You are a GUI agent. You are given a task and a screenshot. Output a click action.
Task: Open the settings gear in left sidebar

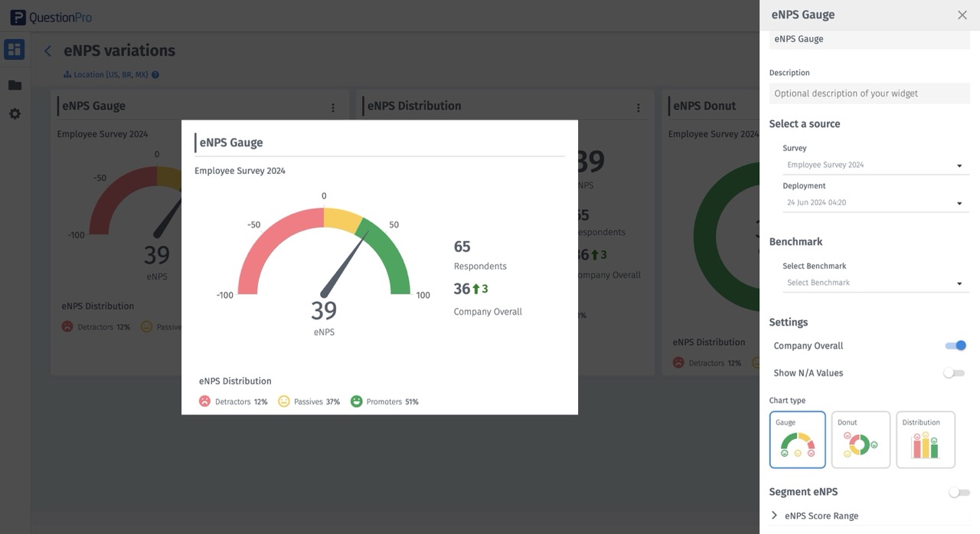click(x=15, y=113)
